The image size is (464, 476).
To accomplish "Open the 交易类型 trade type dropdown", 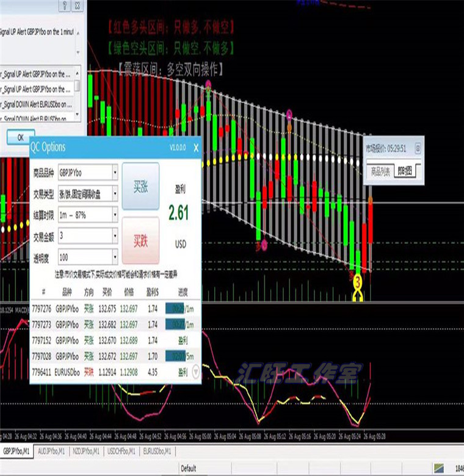I will pyautogui.click(x=114, y=193).
